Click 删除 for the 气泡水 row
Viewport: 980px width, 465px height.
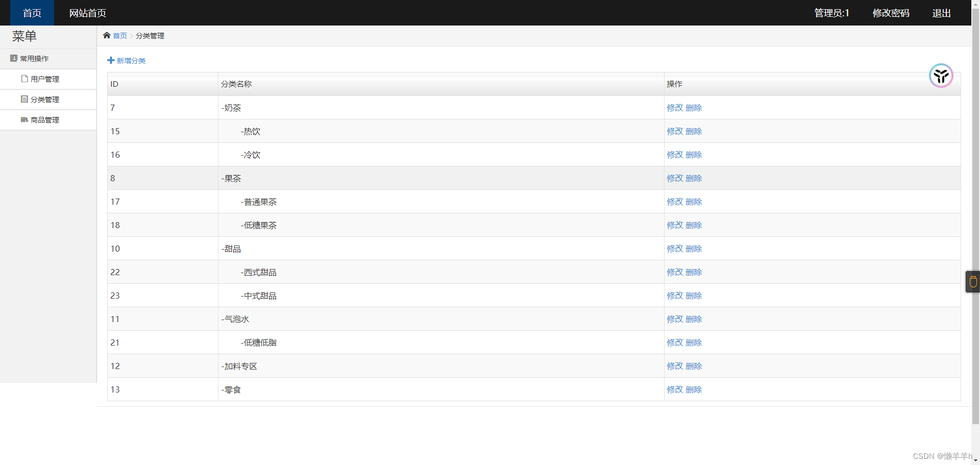point(694,319)
